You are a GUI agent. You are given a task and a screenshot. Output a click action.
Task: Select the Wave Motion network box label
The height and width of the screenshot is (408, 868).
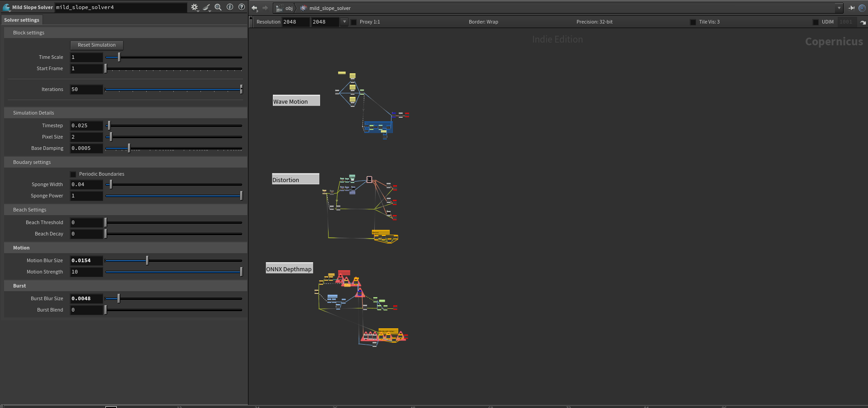click(x=296, y=101)
